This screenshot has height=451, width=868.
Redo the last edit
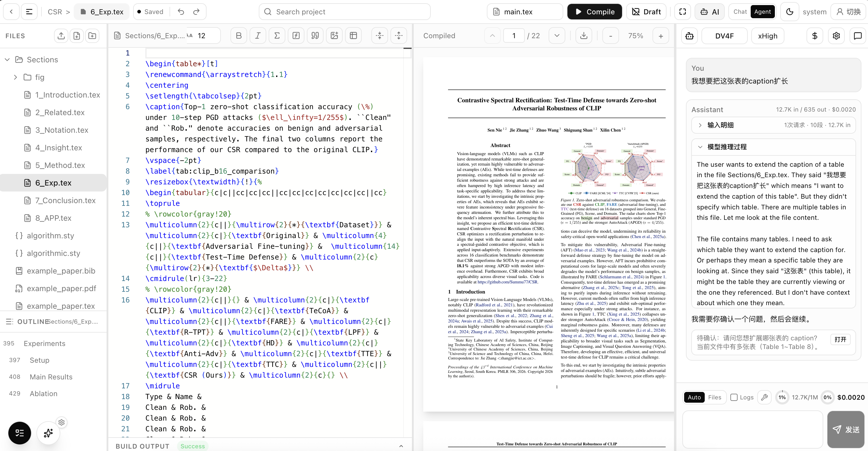[196, 12]
